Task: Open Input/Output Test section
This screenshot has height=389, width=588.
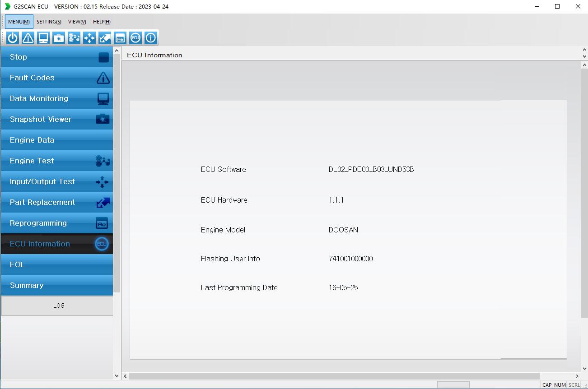Action: click(57, 181)
